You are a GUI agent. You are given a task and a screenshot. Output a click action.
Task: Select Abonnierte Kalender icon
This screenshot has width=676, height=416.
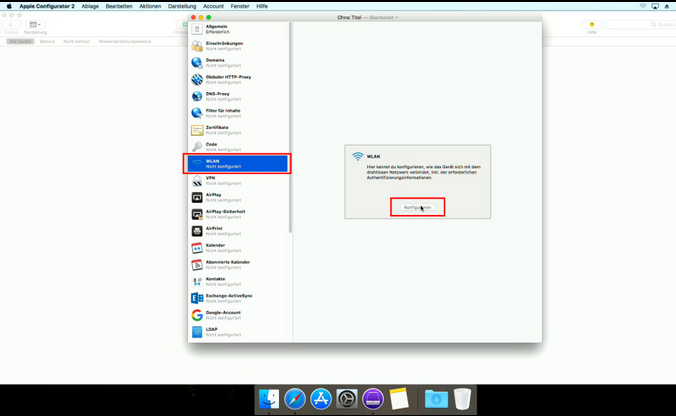[x=197, y=264]
